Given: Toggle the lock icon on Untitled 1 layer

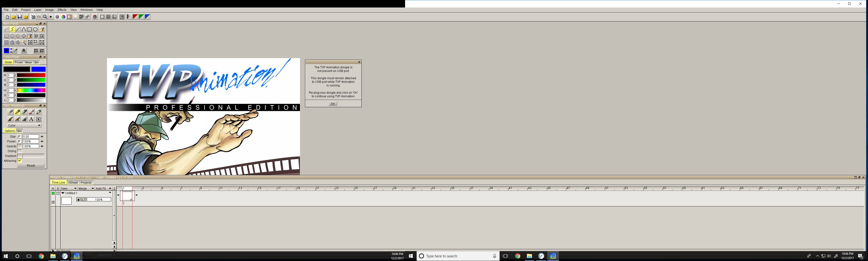Looking at the screenshot, I should (x=79, y=200).
